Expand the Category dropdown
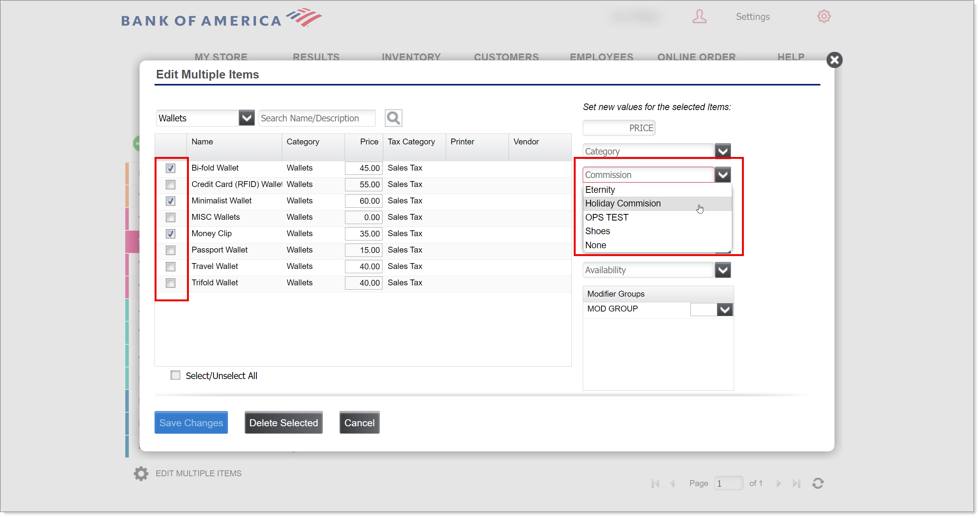Screen dimensions: 980x518 [723, 150]
